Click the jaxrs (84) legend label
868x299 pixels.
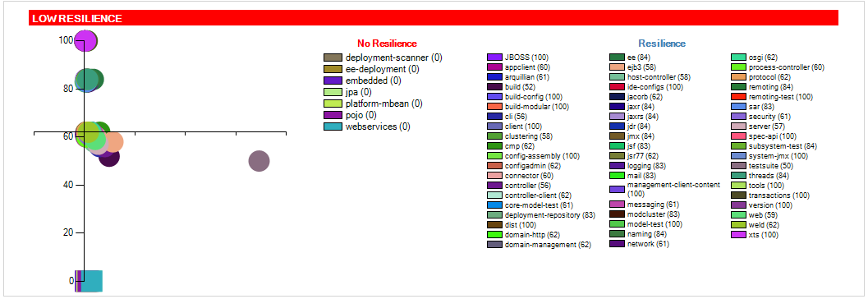[x=643, y=117]
